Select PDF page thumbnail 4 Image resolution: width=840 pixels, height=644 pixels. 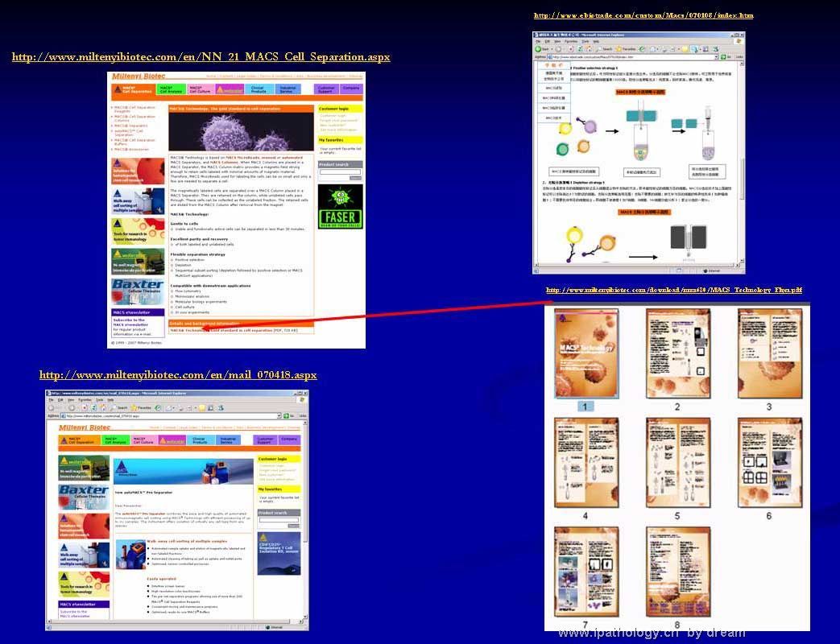pyautogui.click(x=586, y=463)
